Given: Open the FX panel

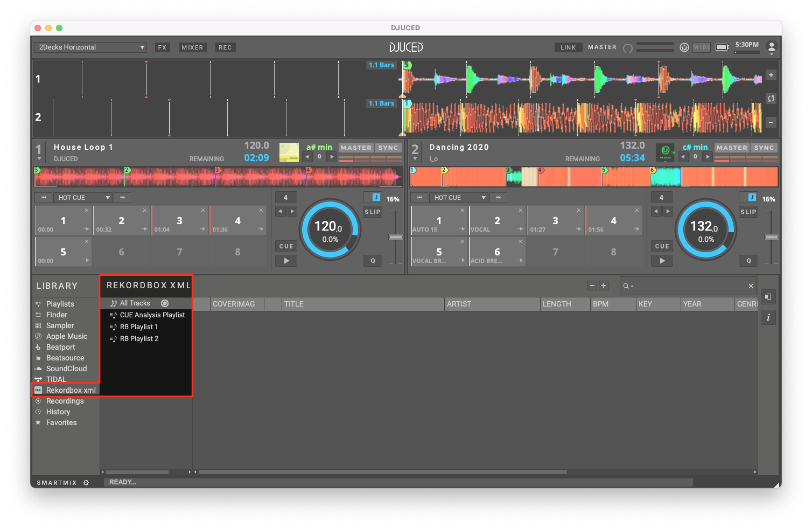Looking at the screenshot, I should pyautogui.click(x=163, y=47).
